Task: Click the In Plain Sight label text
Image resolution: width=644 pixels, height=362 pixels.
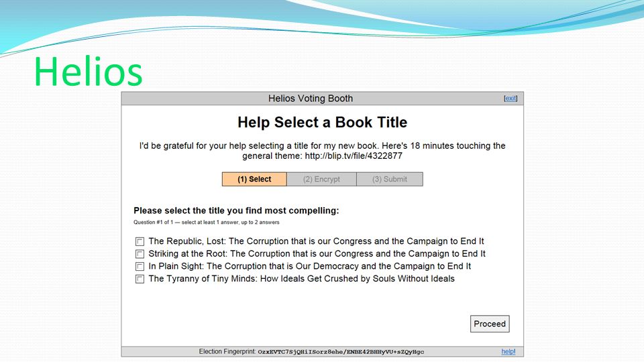Action: point(310,266)
